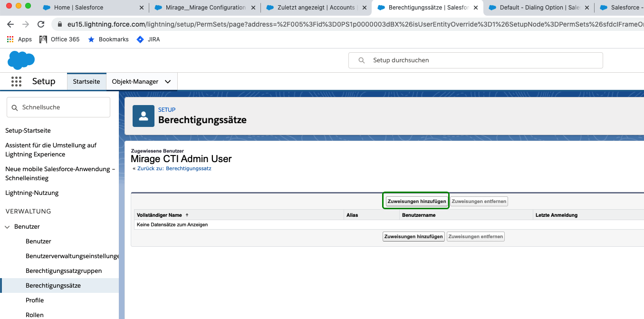Click the SETUP breadcrumb link
Screen dimensions: 644x319
click(167, 110)
